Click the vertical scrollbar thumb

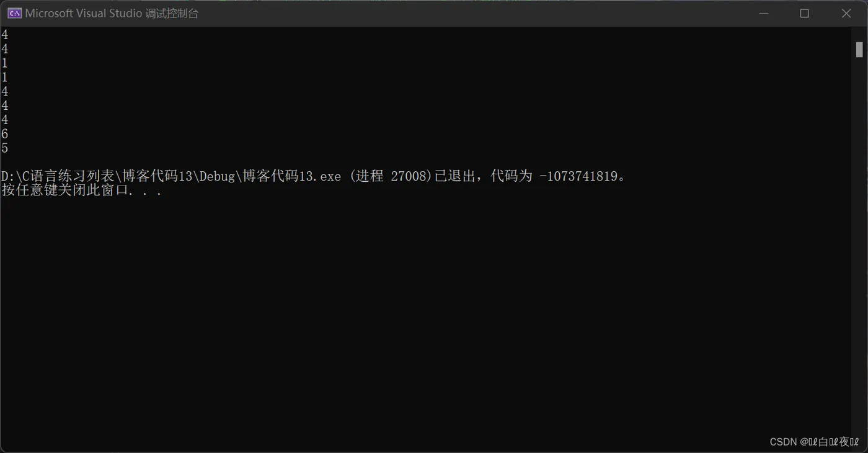(x=859, y=50)
